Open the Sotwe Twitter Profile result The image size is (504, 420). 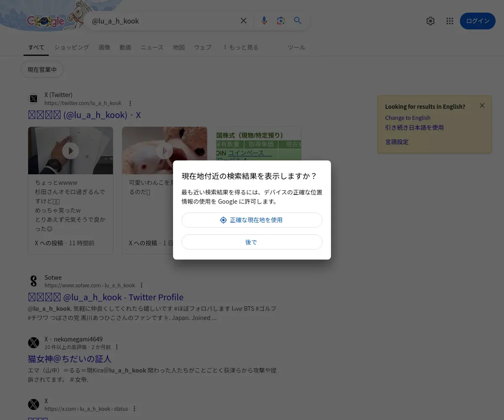point(106,297)
